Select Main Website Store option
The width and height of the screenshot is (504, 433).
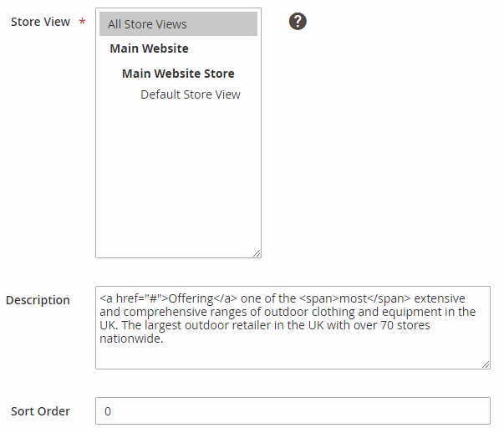tap(178, 74)
